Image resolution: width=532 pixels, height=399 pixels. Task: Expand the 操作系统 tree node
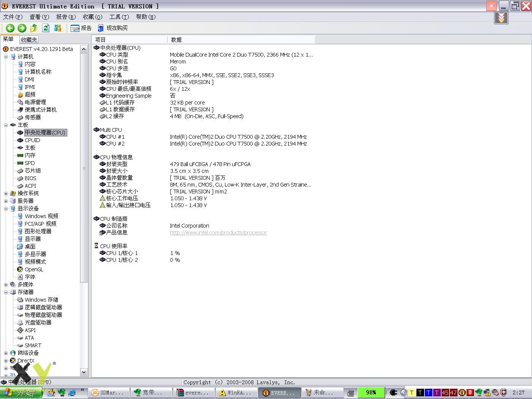[6, 193]
